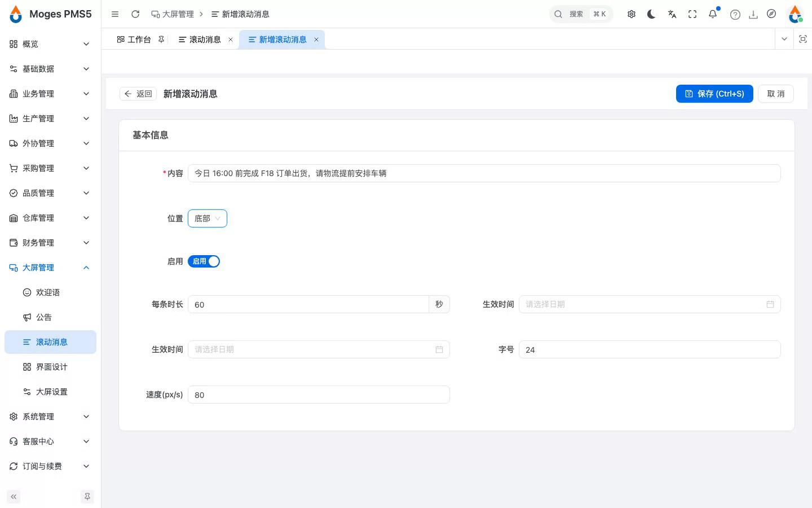Open the 大屏设置 submenu item

(x=50, y=392)
